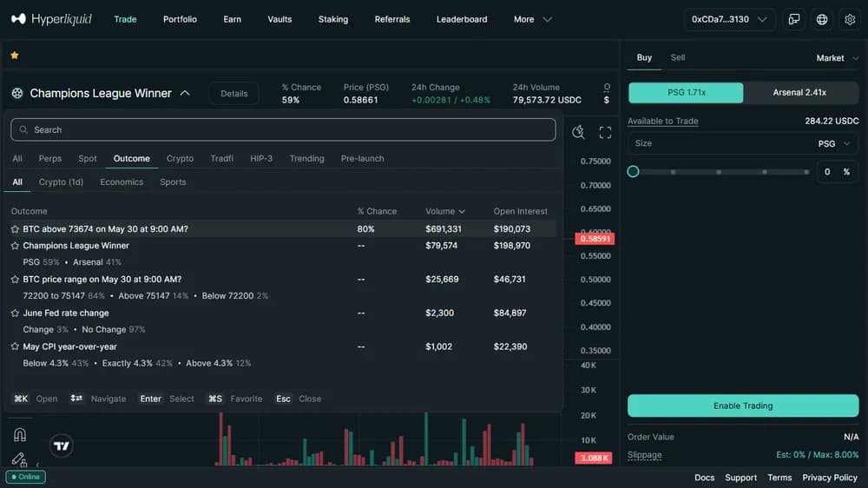Select the Economics subcategory tab
Image resolution: width=868 pixels, height=488 pixels.
(x=122, y=181)
